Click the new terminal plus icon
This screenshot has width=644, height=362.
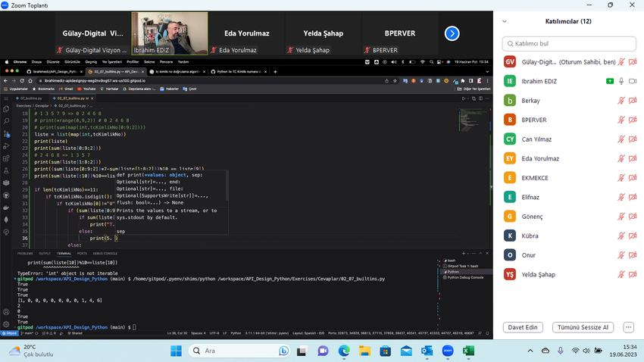[x=463, y=253]
